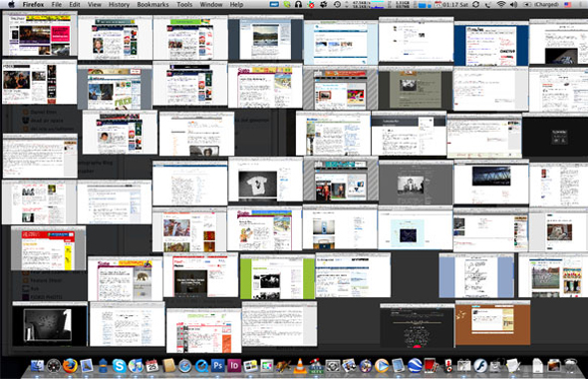Select the window showing a green FREE banner
Viewport: 588px width, 379px height.
[115, 88]
